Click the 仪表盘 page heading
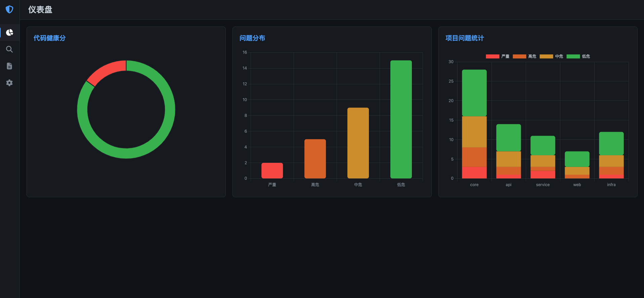This screenshot has width=644, height=298. (x=40, y=10)
